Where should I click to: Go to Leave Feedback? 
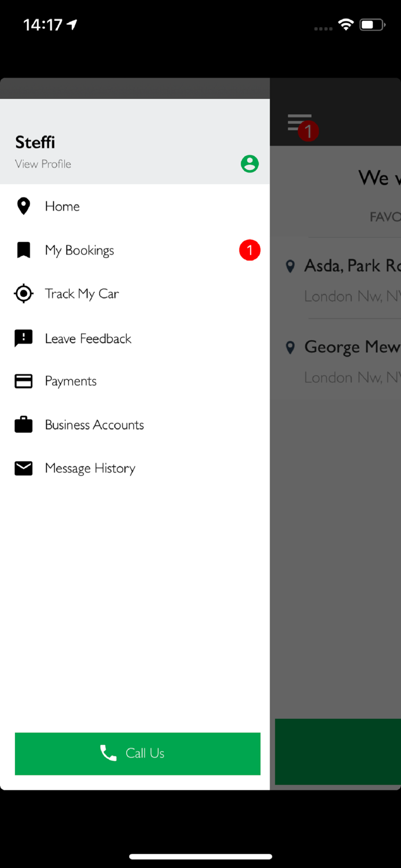[89, 339]
